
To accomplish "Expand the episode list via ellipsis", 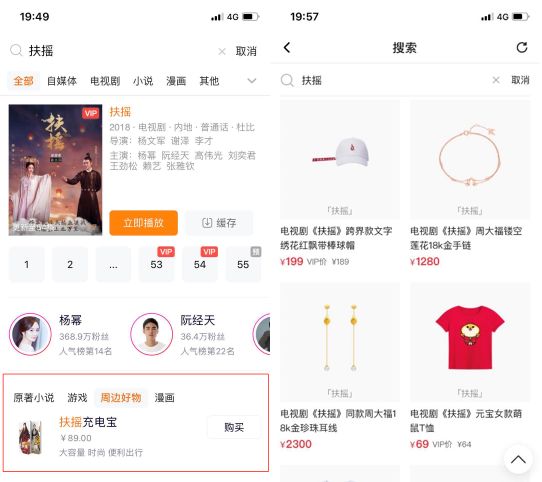I will coord(113,265).
